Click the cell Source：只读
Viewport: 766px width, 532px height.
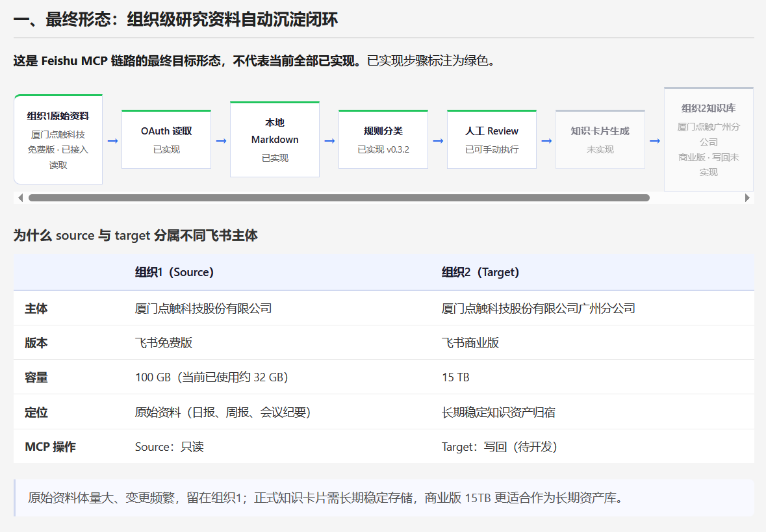pos(170,447)
